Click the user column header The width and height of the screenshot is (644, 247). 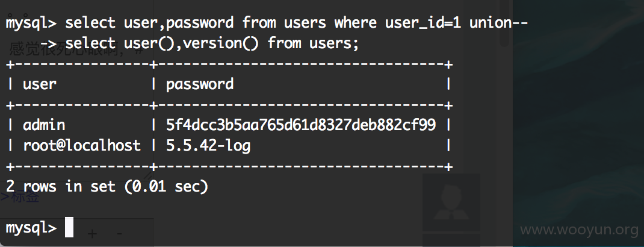point(40,85)
